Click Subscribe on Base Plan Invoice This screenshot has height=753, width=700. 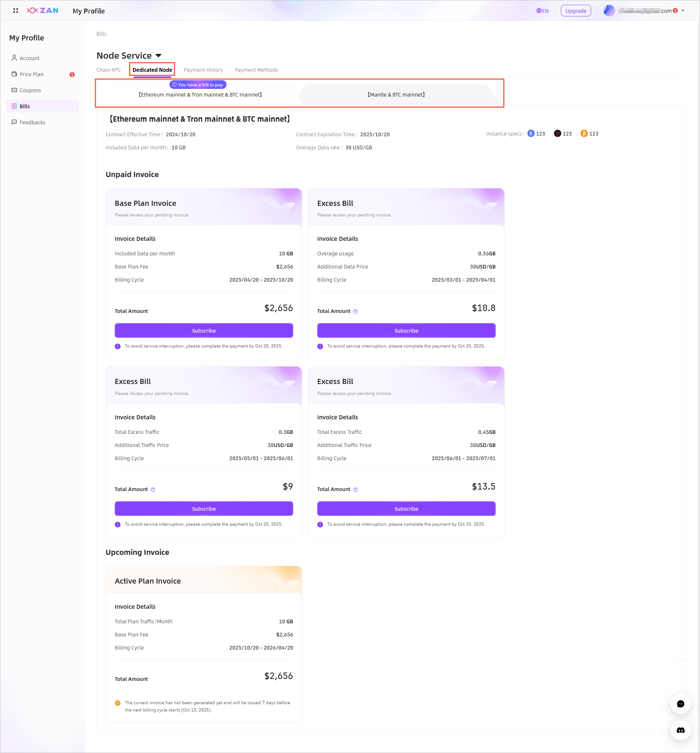[204, 330]
